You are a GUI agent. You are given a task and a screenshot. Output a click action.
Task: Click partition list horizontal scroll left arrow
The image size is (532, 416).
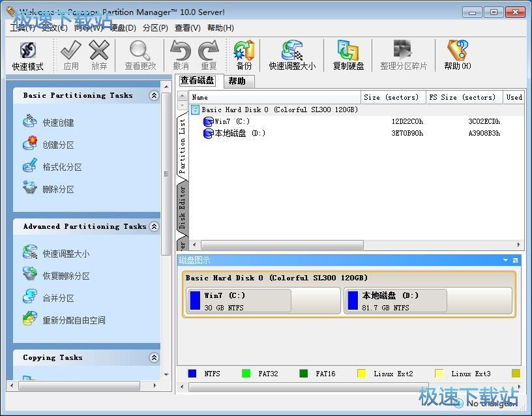[194, 245]
